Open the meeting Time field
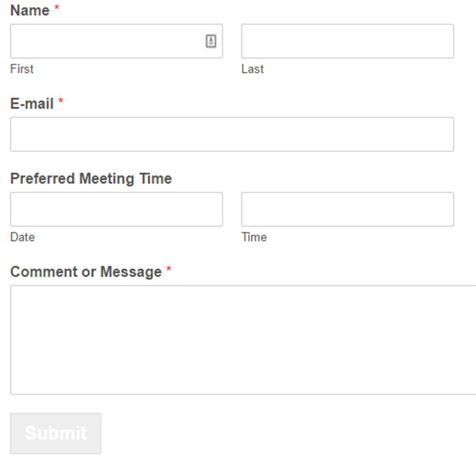The height and width of the screenshot is (456, 476). coord(347,209)
